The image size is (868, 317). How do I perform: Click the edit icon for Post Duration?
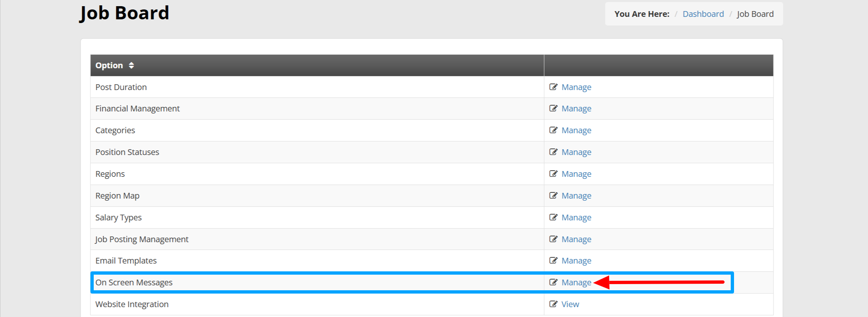pos(553,87)
